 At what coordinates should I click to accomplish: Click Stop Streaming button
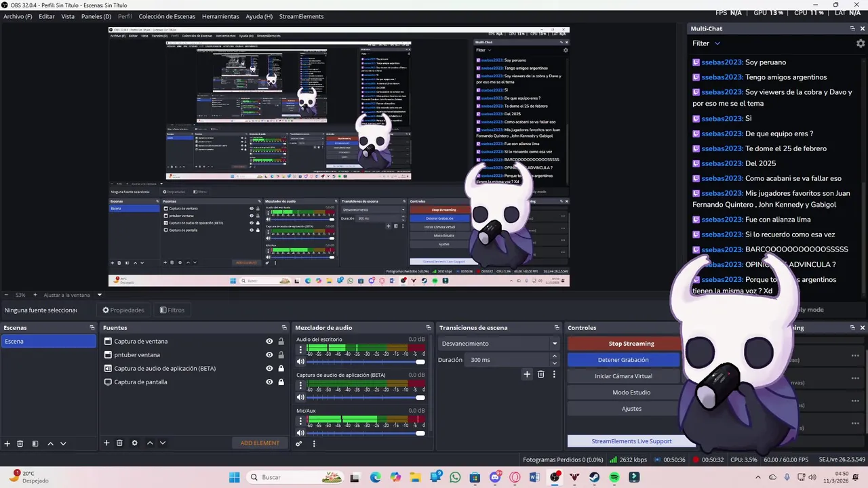[x=631, y=344]
